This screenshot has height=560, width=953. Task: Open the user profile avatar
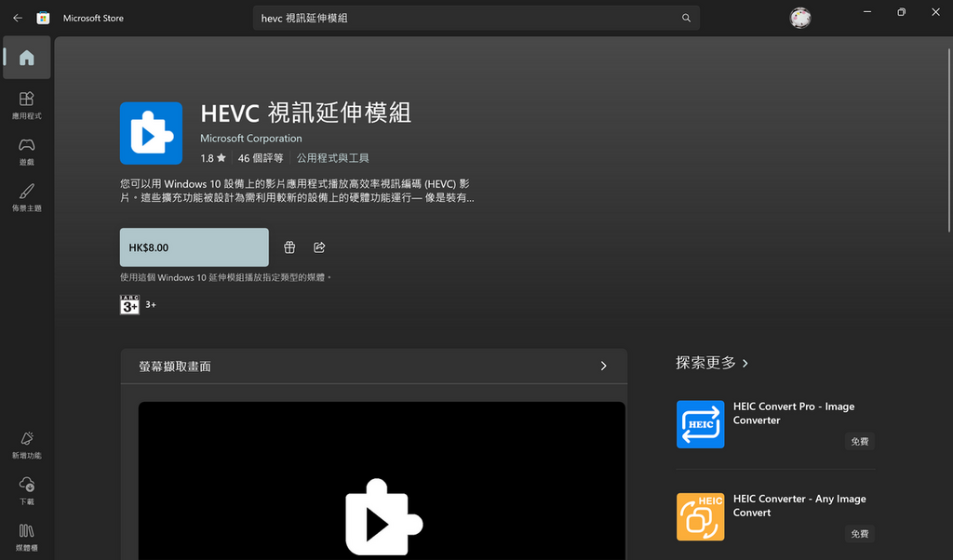(799, 19)
